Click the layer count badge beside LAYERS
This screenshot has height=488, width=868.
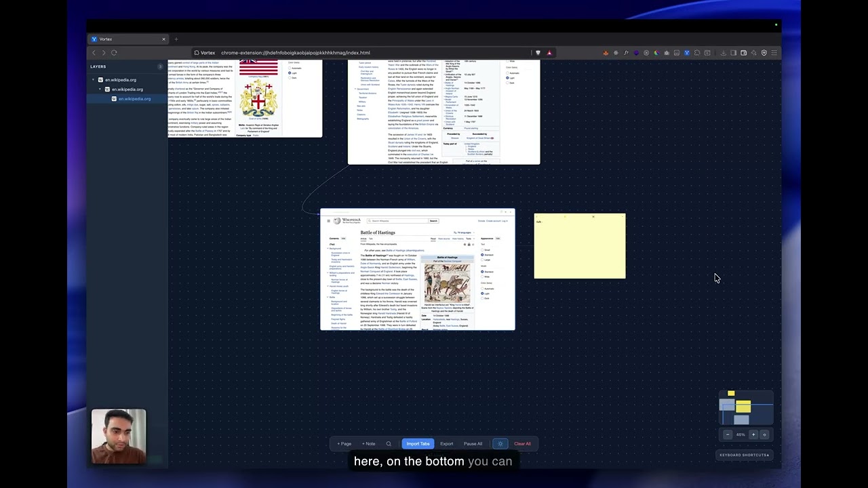pyautogui.click(x=161, y=66)
